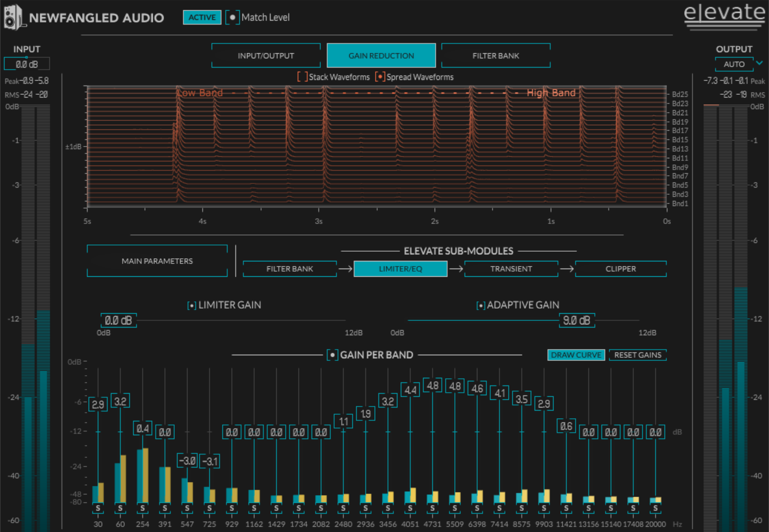Toggle the ACTIVE plugin switch
Viewport: 769px width, 532px height.
[x=202, y=17]
